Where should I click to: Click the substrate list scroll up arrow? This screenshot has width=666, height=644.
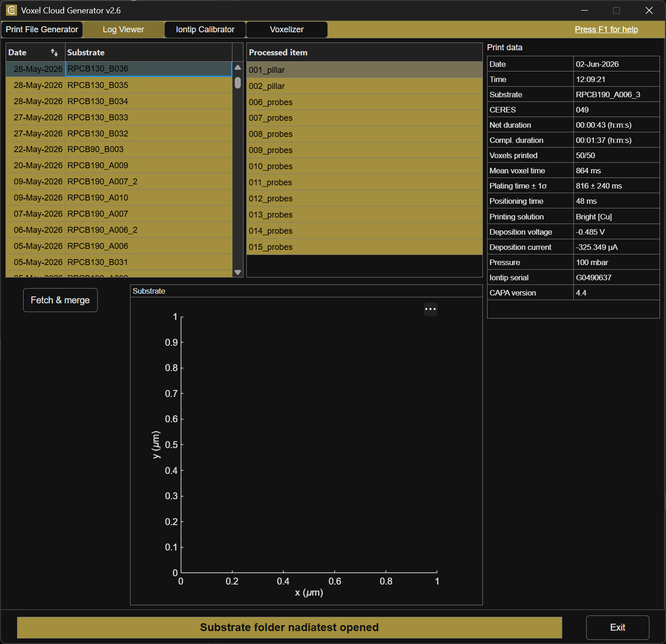(238, 67)
